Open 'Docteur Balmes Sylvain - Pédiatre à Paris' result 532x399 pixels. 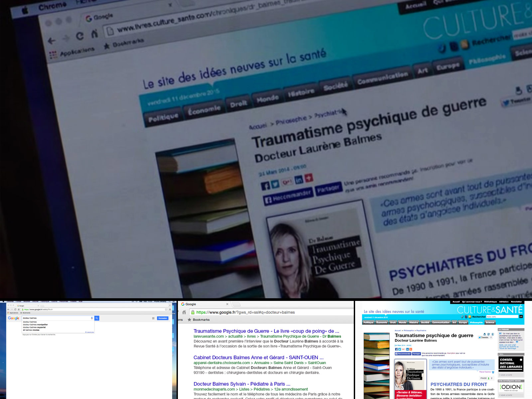pyautogui.click(x=242, y=384)
